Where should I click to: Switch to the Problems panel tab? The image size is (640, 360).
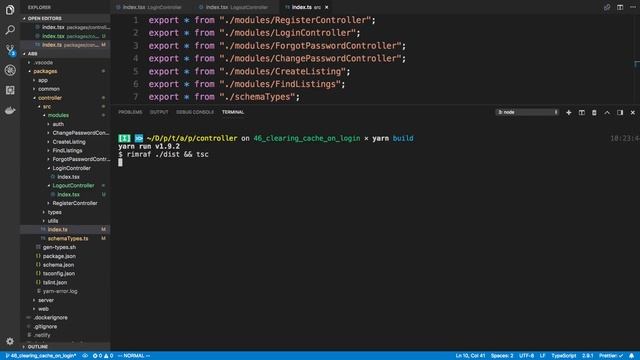pyautogui.click(x=130, y=112)
